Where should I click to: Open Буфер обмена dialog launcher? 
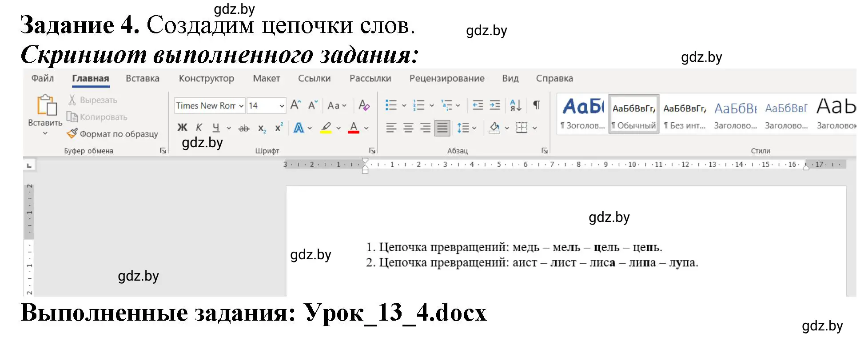click(163, 151)
